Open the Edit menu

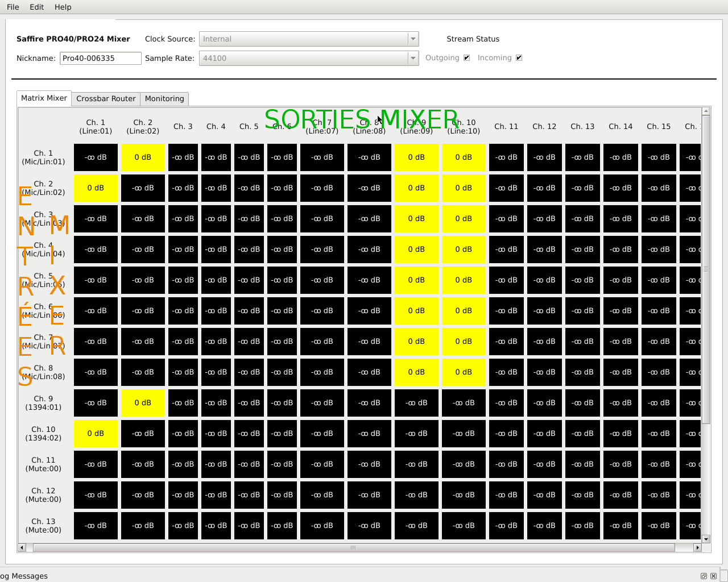(x=37, y=7)
